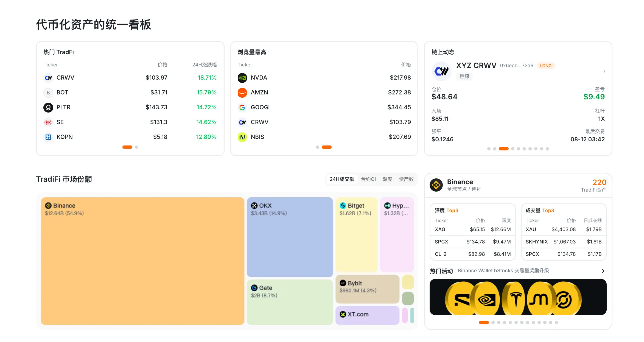
Task: Select last pagination dot in 链上动态 card
Action: tap(547, 149)
